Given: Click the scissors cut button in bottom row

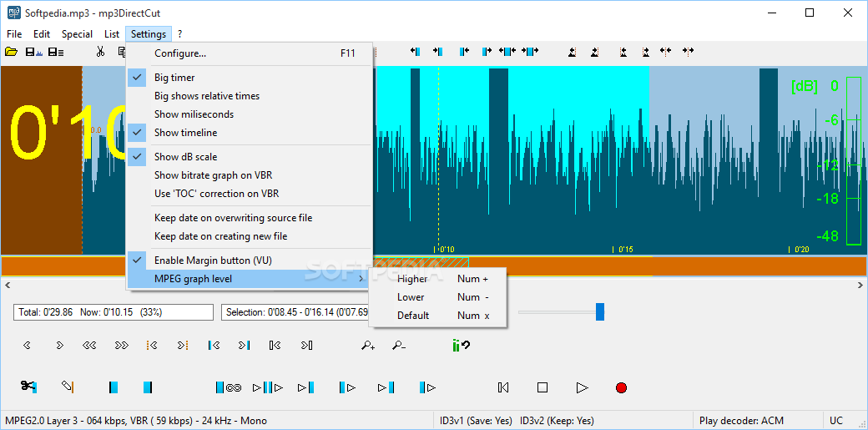Looking at the screenshot, I should 28,387.
